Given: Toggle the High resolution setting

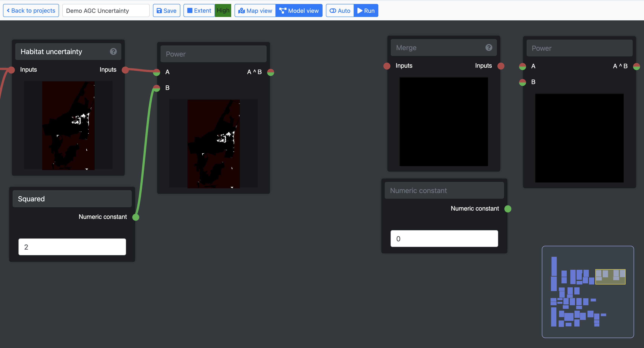Looking at the screenshot, I should click(223, 11).
